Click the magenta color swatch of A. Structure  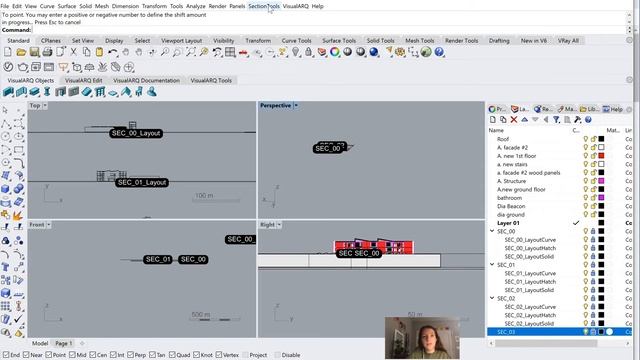tap(601, 181)
